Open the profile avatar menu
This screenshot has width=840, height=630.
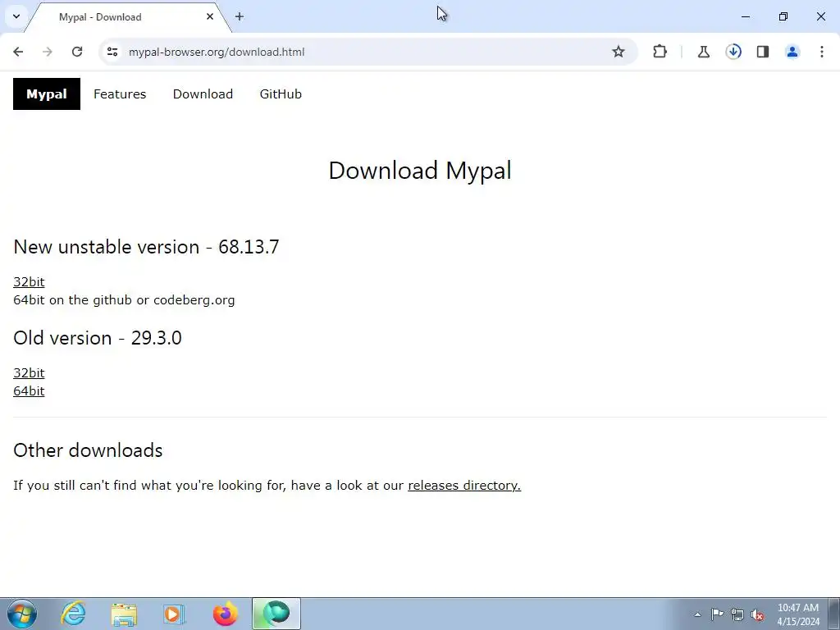click(792, 52)
